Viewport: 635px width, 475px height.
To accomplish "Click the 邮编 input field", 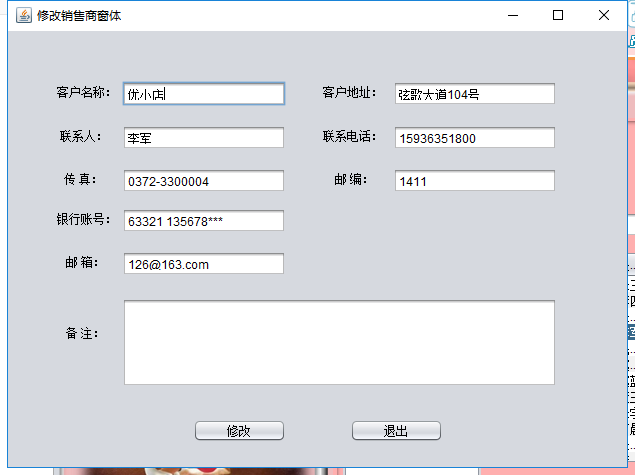I will (x=474, y=181).
